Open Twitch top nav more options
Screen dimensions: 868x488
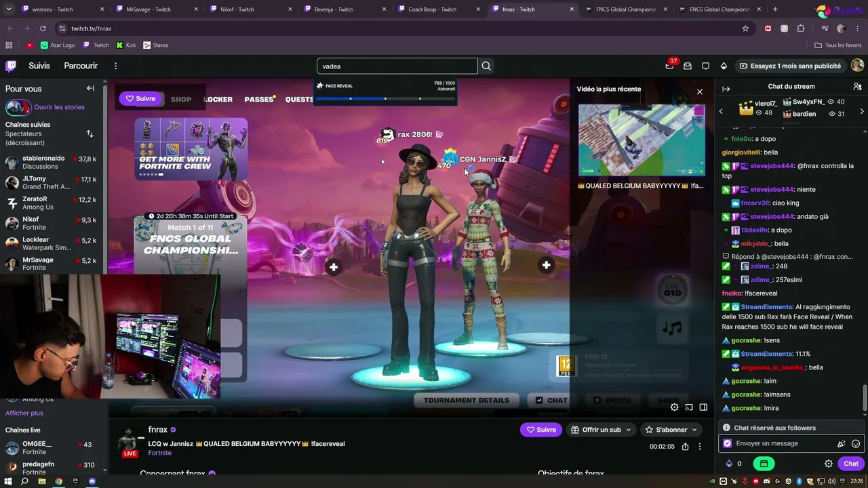click(x=115, y=66)
